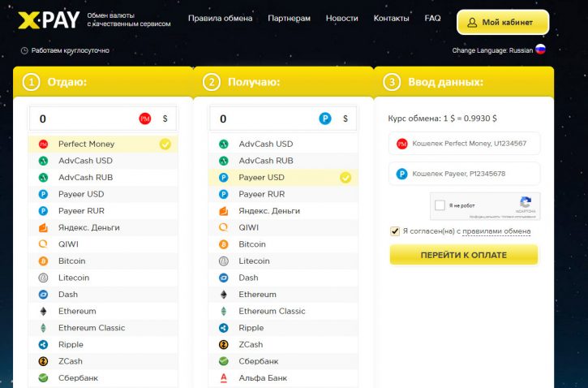This screenshot has width=588, height=388.
Task: Click Payeer icon in receive amount field
Action: point(325,119)
